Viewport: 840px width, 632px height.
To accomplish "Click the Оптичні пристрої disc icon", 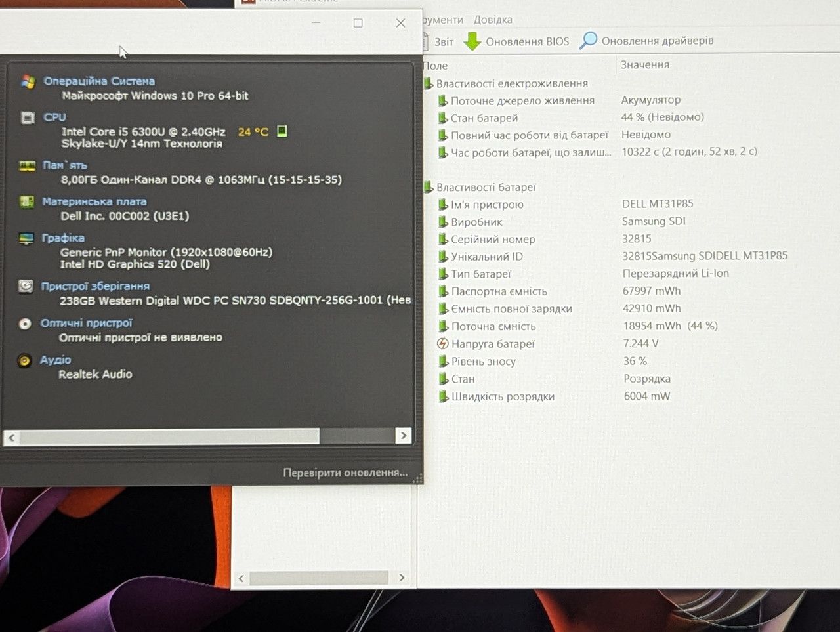I will [25, 324].
